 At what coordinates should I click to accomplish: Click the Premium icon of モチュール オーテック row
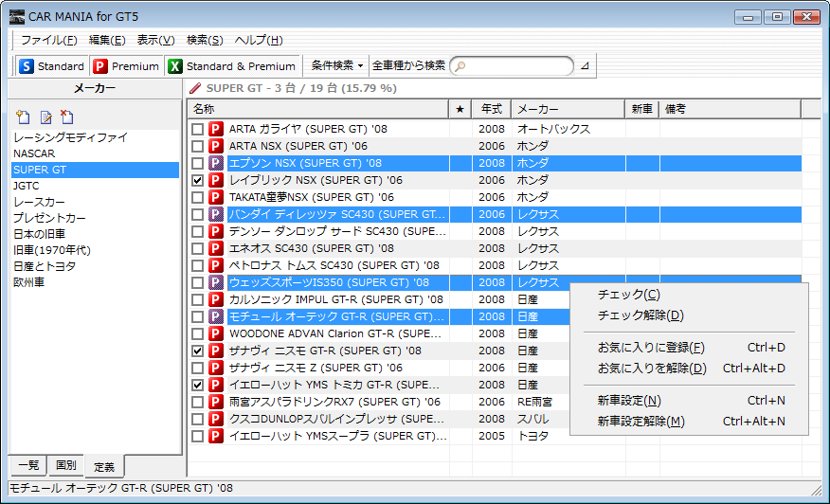(215, 316)
